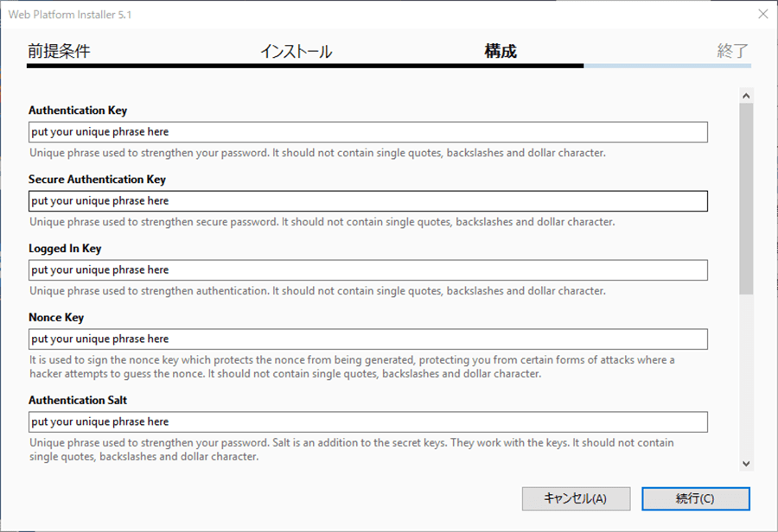Click the Authentication Key label
Image resolution: width=778 pixels, height=532 pixels.
(x=78, y=110)
